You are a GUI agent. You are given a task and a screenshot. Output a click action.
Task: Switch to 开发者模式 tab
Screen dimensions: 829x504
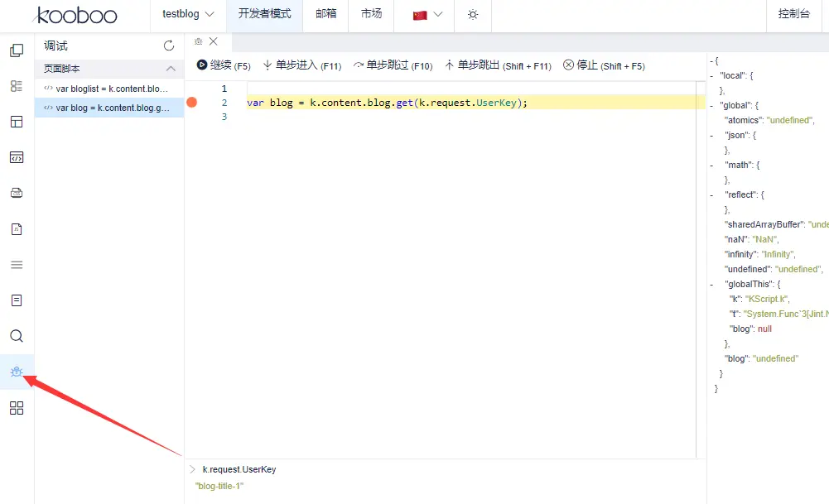click(x=264, y=14)
